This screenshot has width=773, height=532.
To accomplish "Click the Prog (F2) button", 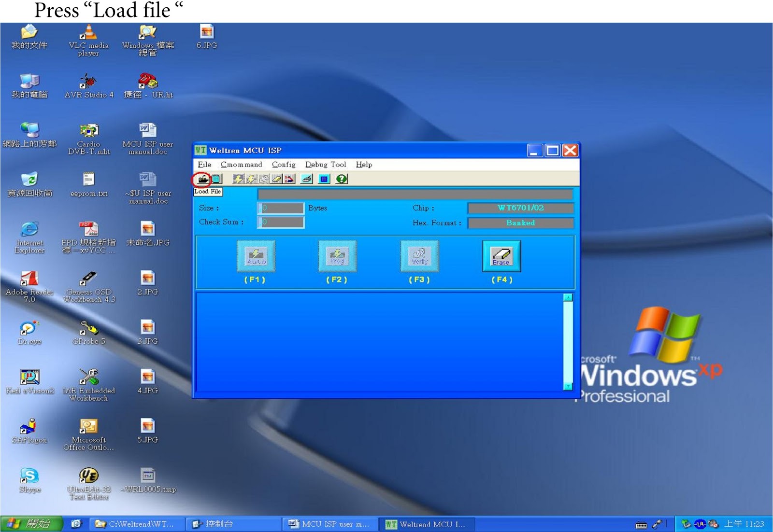I will click(x=337, y=256).
